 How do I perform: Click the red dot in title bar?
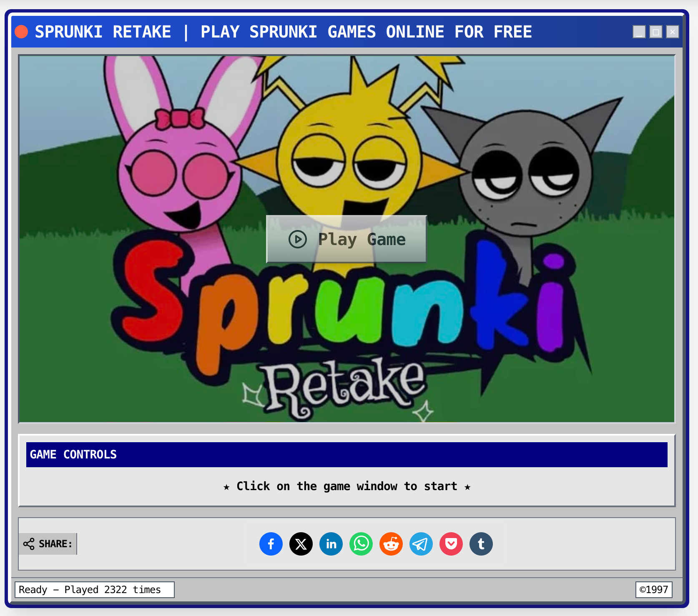click(21, 32)
